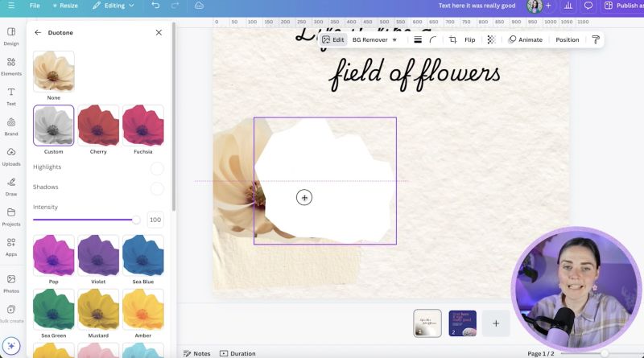Open the Elements sidebar tab
This screenshot has width=644, height=358.
(11, 67)
